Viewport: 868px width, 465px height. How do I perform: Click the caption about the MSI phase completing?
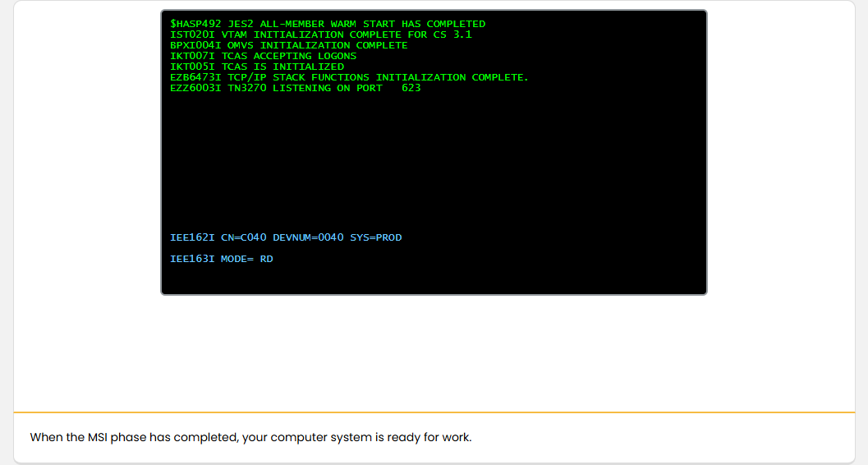click(x=250, y=437)
